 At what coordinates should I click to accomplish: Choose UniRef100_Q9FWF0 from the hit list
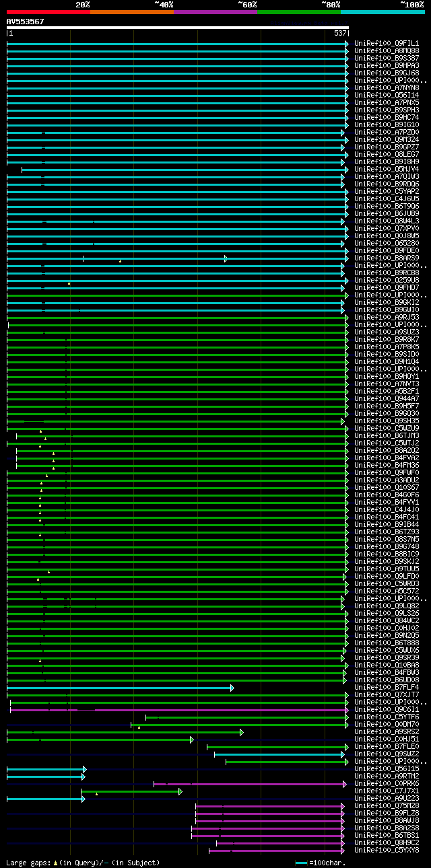pyautogui.click(x=387, y=472)
